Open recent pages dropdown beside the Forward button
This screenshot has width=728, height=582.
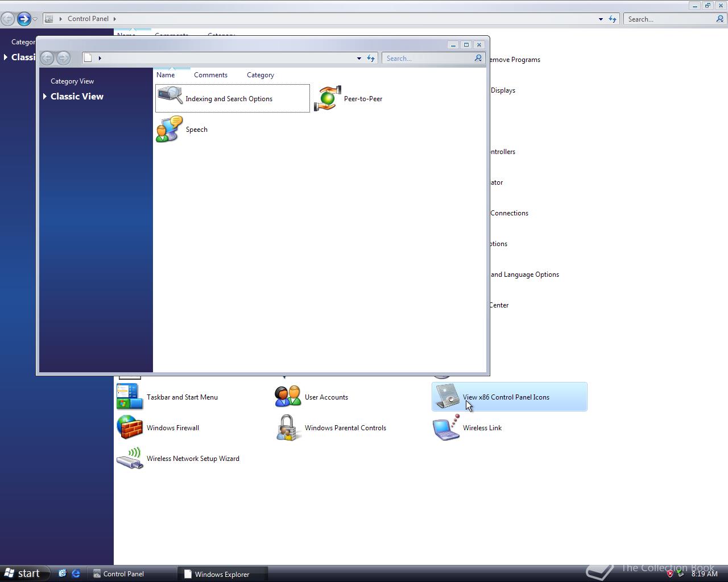(x=35, y=19)
